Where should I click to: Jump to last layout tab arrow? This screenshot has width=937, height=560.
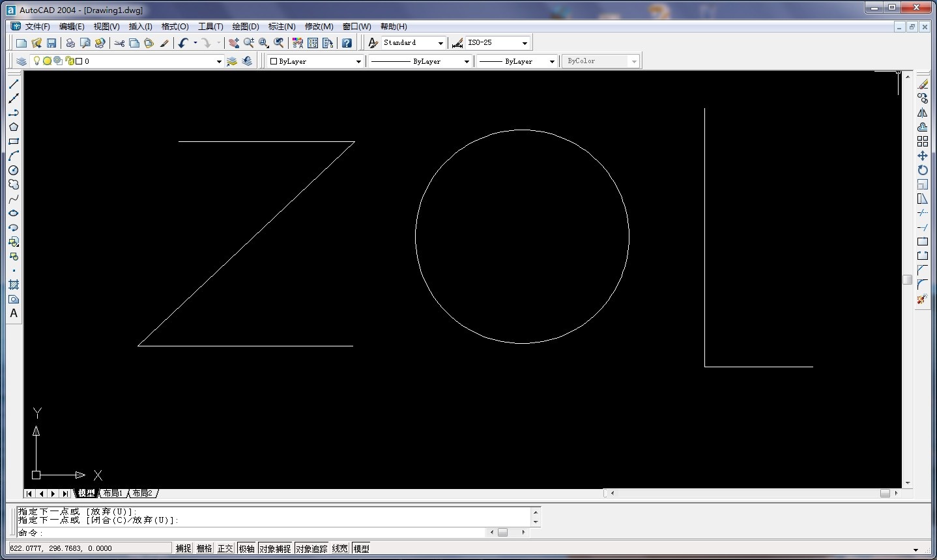coord(65,494)
